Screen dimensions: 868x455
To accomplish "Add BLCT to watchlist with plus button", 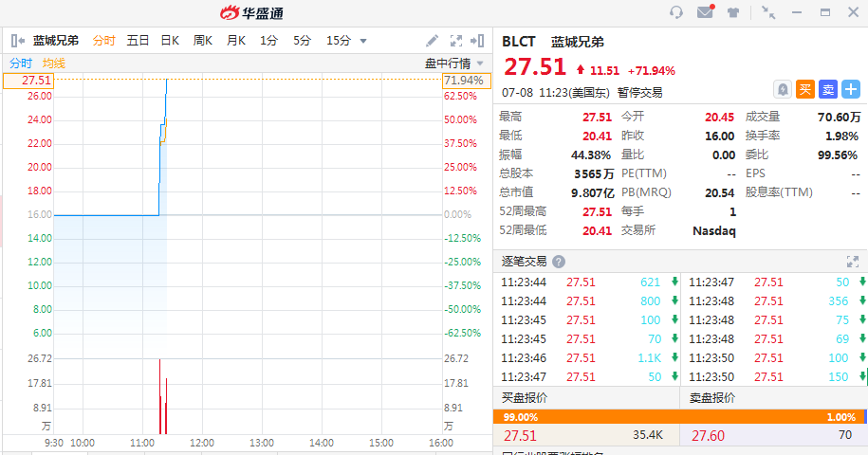I will tap(851, 89).
